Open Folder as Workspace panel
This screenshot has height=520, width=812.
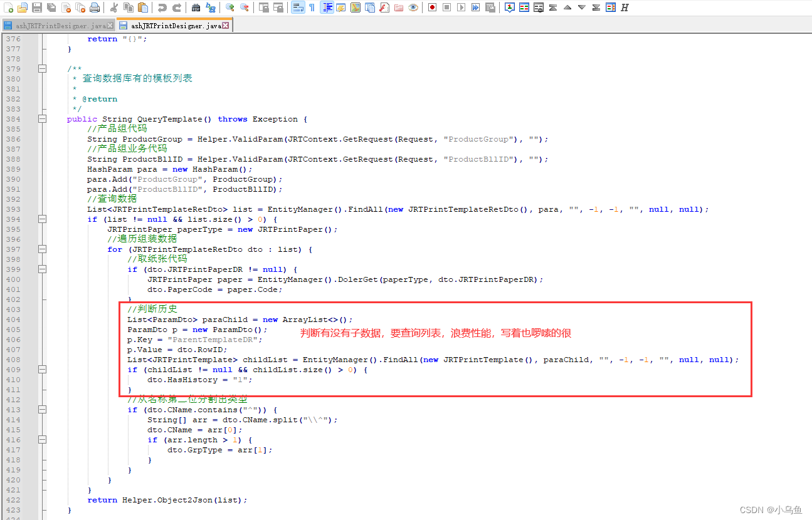pos(398,8)
